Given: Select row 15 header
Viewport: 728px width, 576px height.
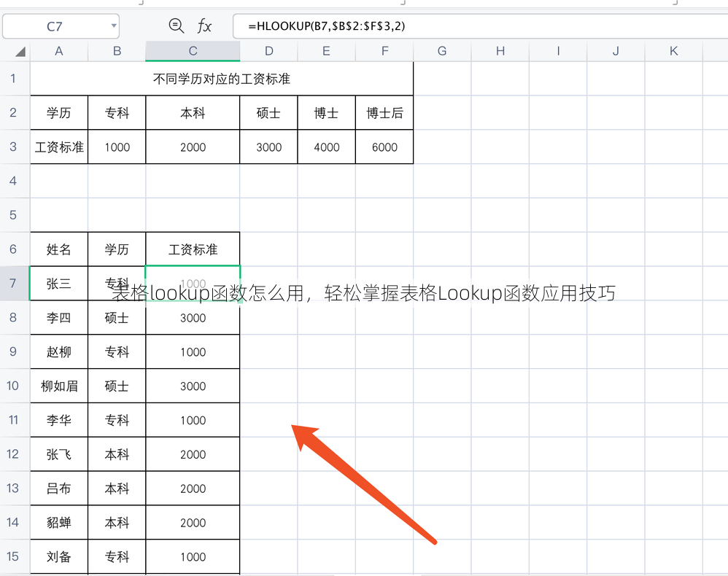Looking at the screenshot, I should [13, 556].
